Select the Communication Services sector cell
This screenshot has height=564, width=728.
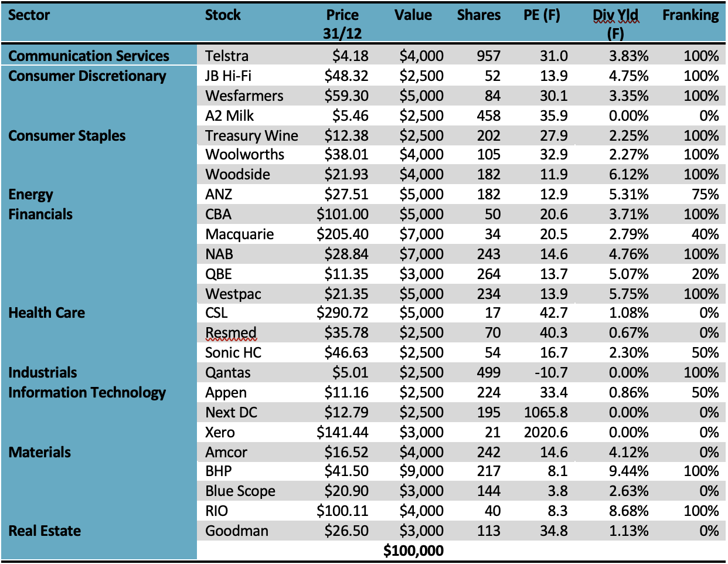pos(89,56)
